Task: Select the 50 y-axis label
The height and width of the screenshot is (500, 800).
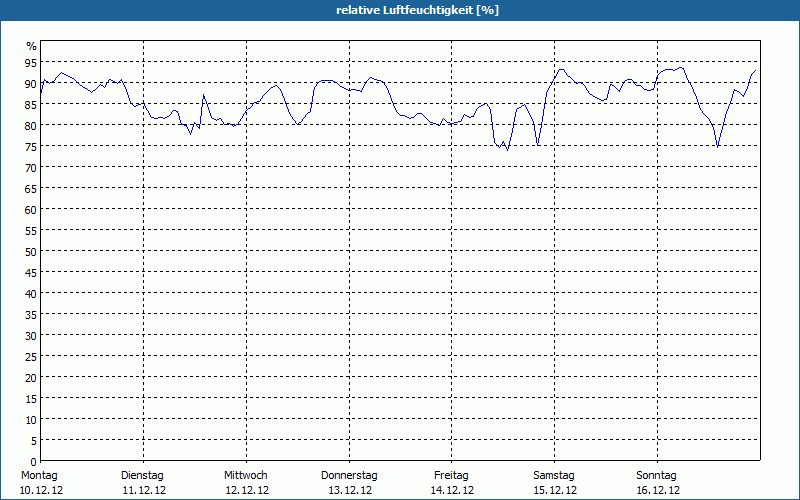Action: click(31, 252)
